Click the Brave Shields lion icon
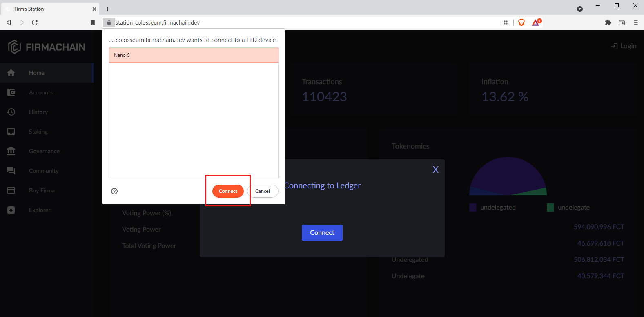Image resolution: width=644 pixels, height=317 pixels. (x=521, y=22)
